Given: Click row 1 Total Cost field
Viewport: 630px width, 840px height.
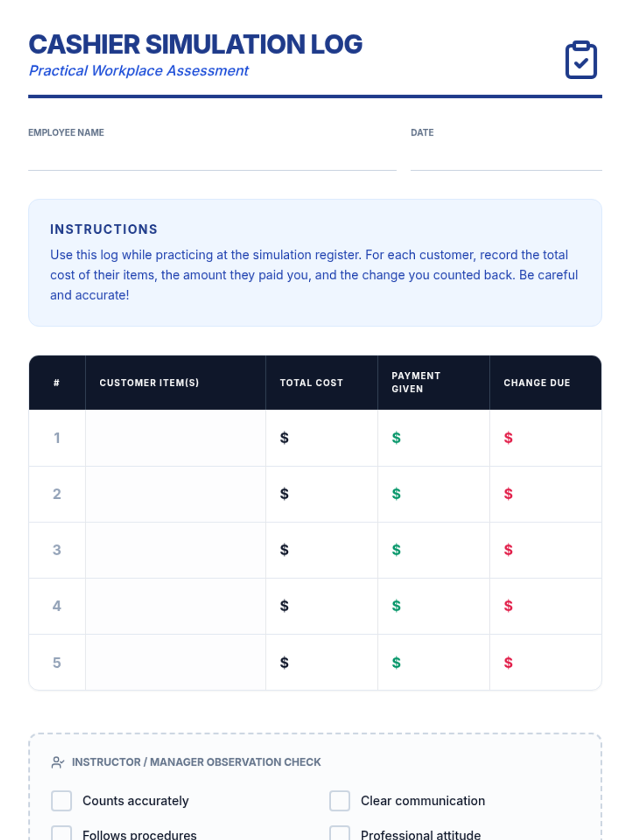Looking at the screenshot, I should click(328, 438).
